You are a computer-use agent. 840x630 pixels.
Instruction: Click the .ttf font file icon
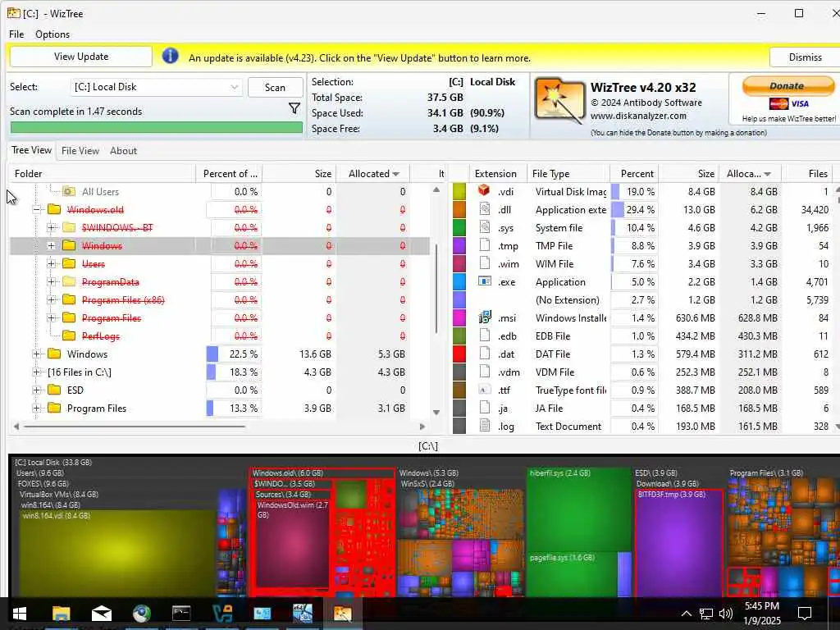484,390
